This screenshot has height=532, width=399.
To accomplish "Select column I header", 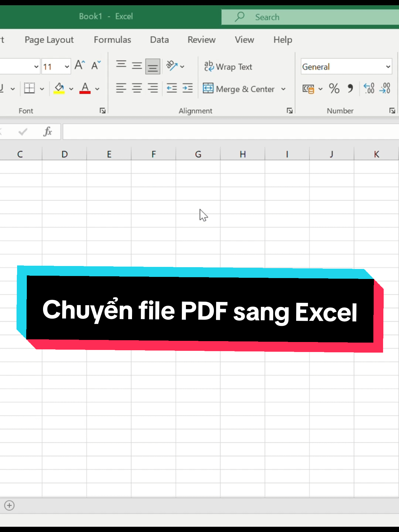I will 287,154.
